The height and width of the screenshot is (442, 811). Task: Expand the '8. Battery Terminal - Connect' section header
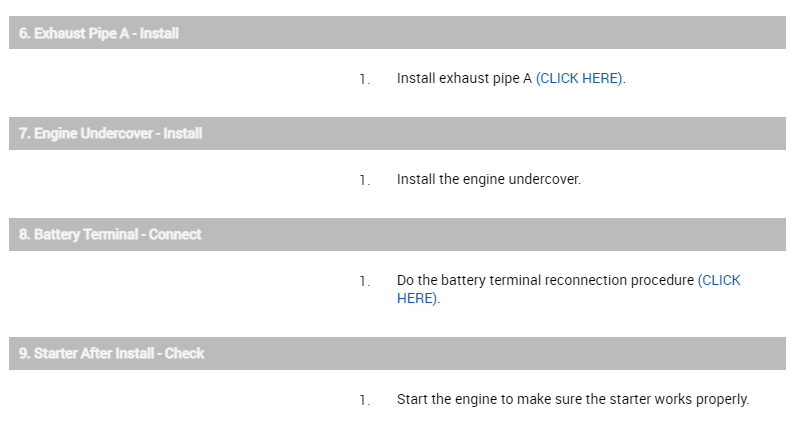pyautogui.click(x=397, y=235)
